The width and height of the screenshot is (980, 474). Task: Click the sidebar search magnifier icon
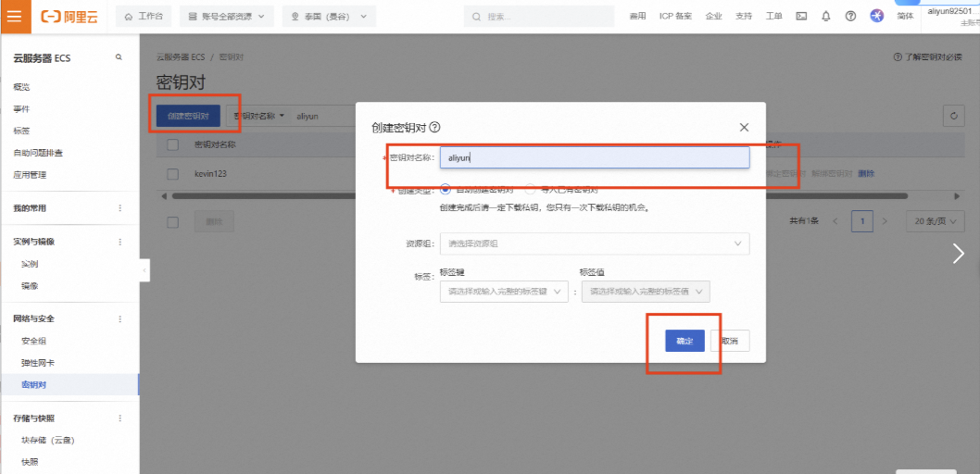click(119, 57)
